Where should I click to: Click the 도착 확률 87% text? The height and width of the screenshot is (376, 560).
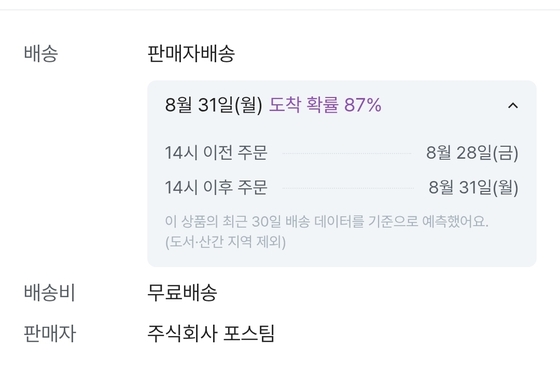(325, 105)
